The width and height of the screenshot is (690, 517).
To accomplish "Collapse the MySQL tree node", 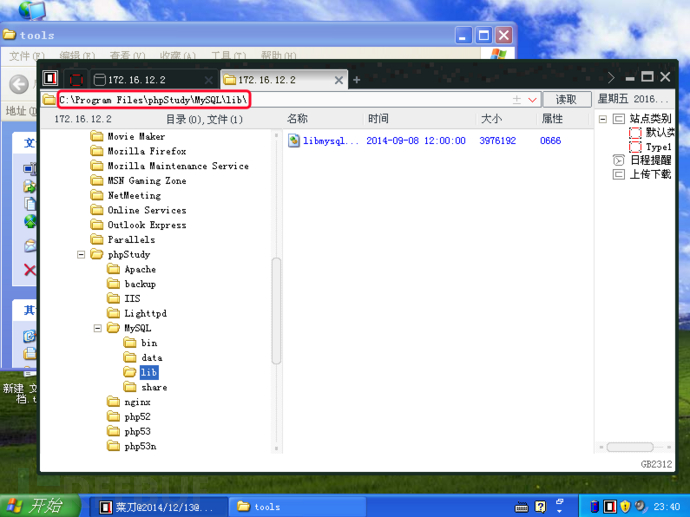I will tap(98, 328).
